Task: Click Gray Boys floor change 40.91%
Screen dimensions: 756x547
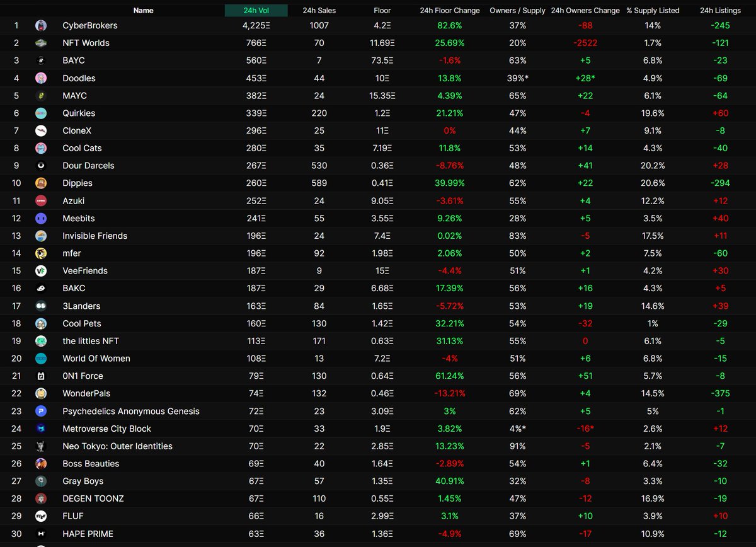Action: point(450,481)
